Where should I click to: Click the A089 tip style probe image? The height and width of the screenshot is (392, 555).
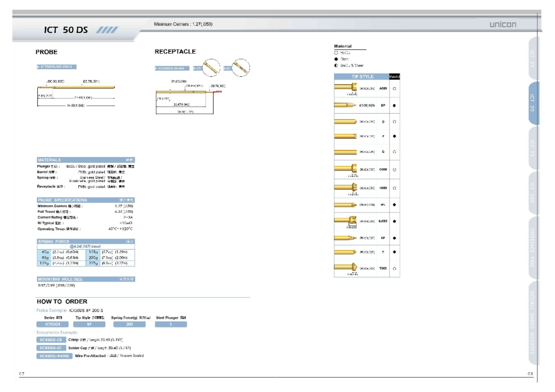[x=345, y=87]
